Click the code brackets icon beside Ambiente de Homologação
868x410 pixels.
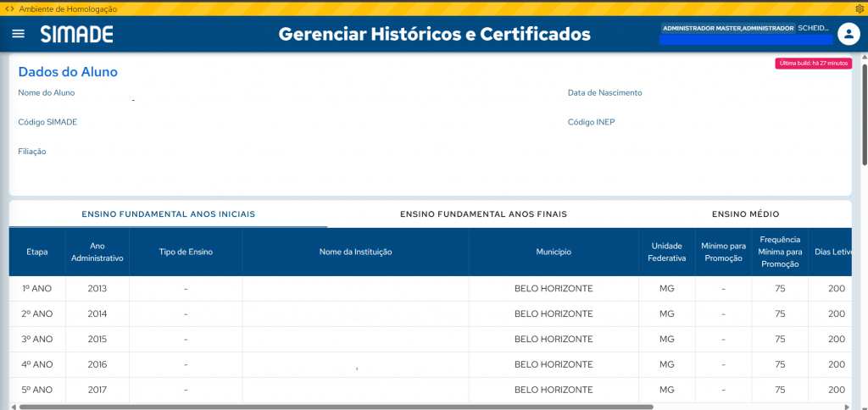coord(9,8)
